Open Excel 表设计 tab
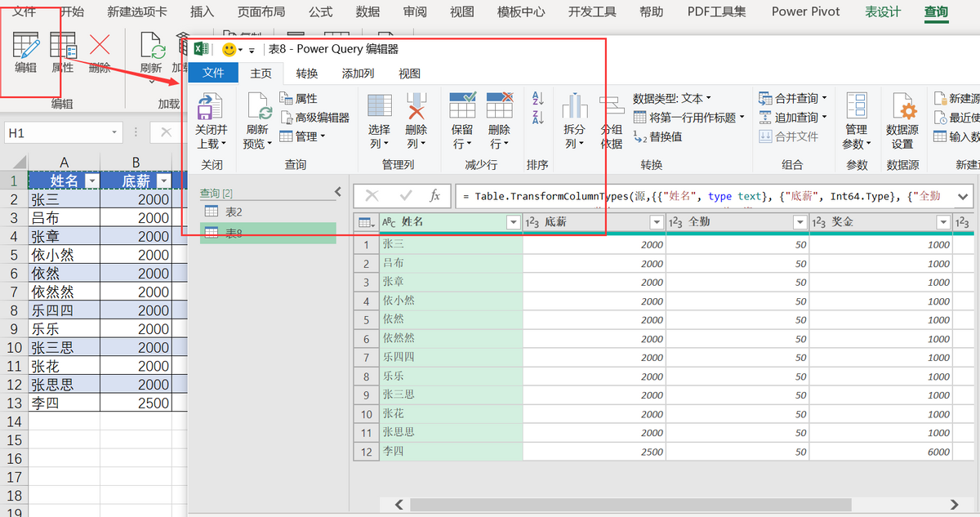Viewport: 980px width, 517px height. (x=883, y=11)
